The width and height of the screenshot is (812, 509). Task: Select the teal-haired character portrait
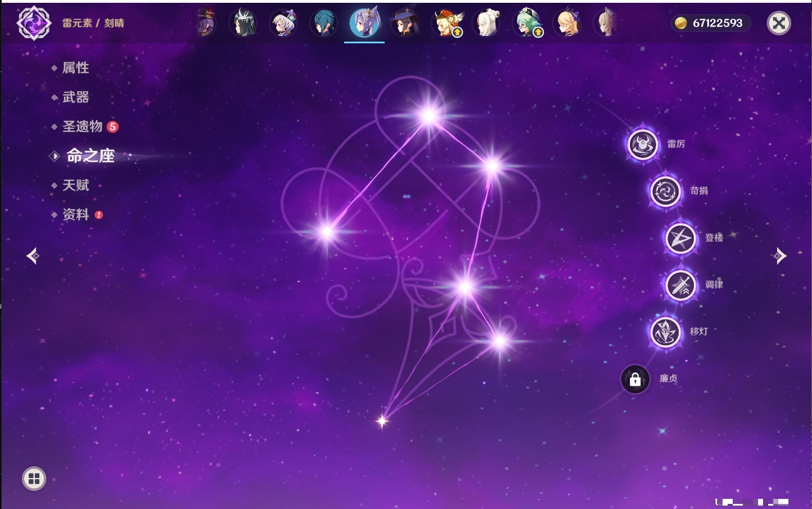tap(324, 23)
